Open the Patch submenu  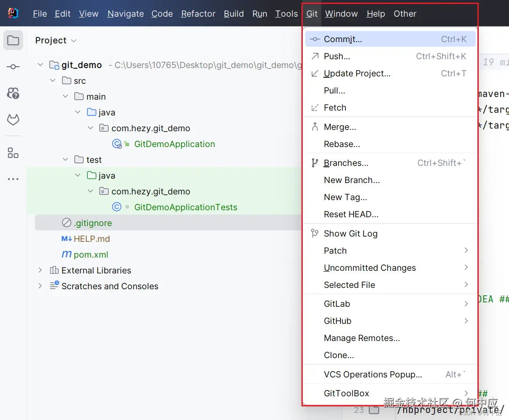tap(390, 251)
